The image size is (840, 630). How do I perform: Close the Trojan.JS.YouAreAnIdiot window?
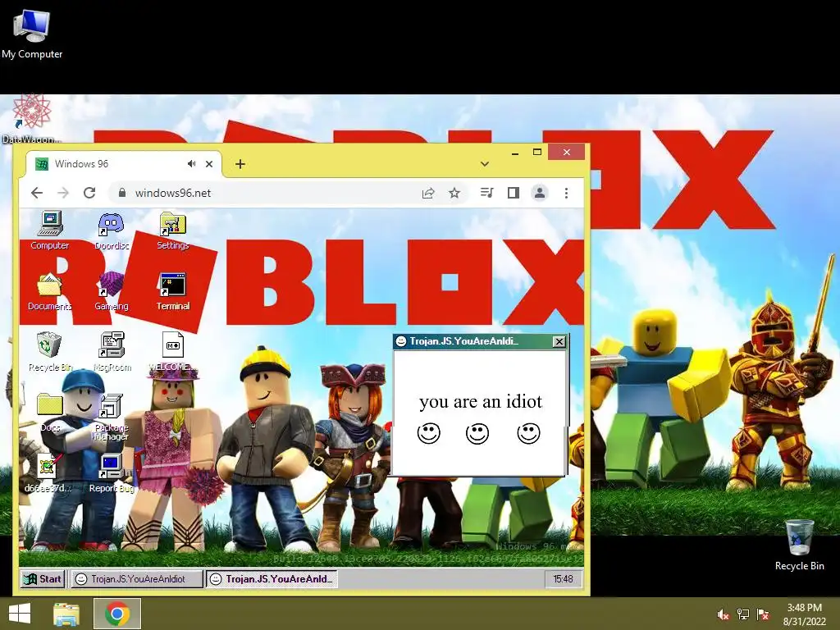[x=559, y=341]
